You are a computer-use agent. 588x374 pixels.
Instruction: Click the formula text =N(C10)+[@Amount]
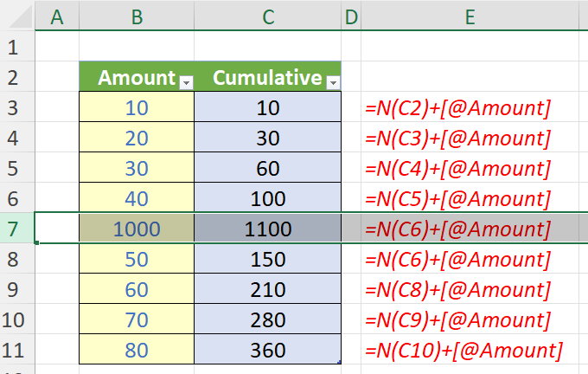463,351
